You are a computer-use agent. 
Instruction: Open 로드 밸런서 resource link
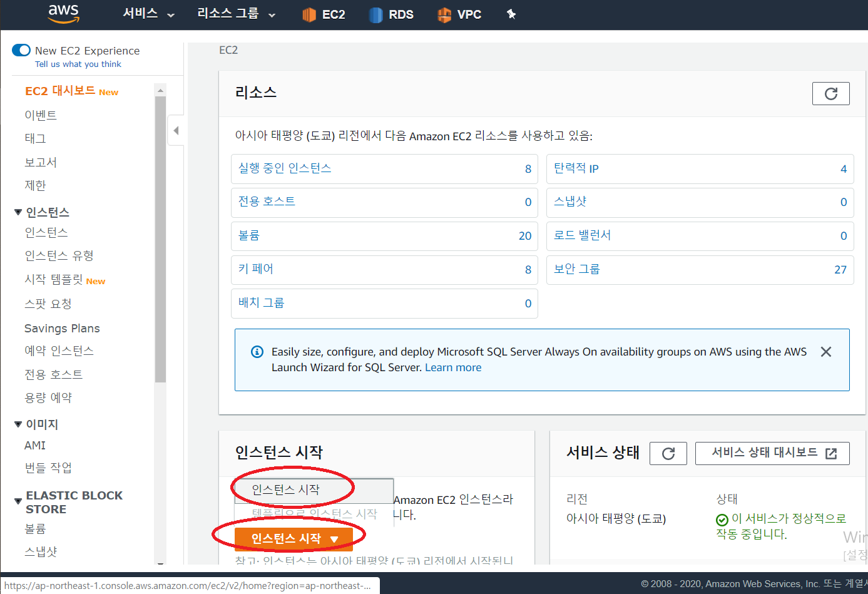(582, 235)
